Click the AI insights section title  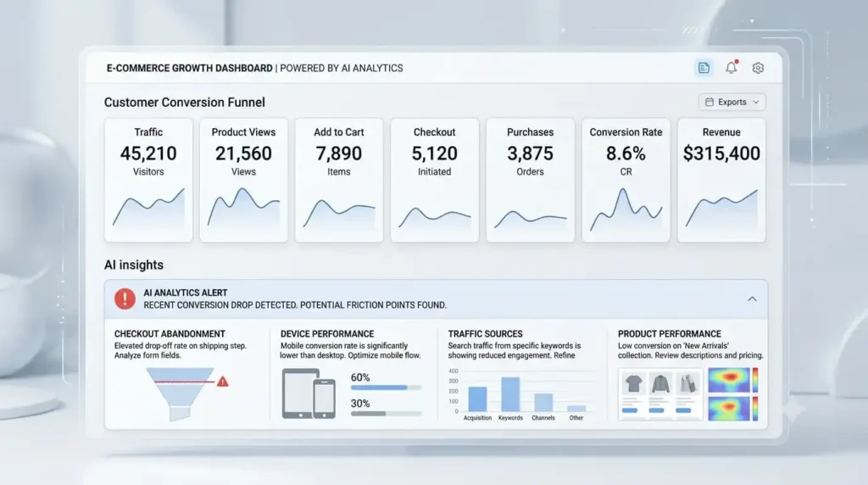[134, 265]
